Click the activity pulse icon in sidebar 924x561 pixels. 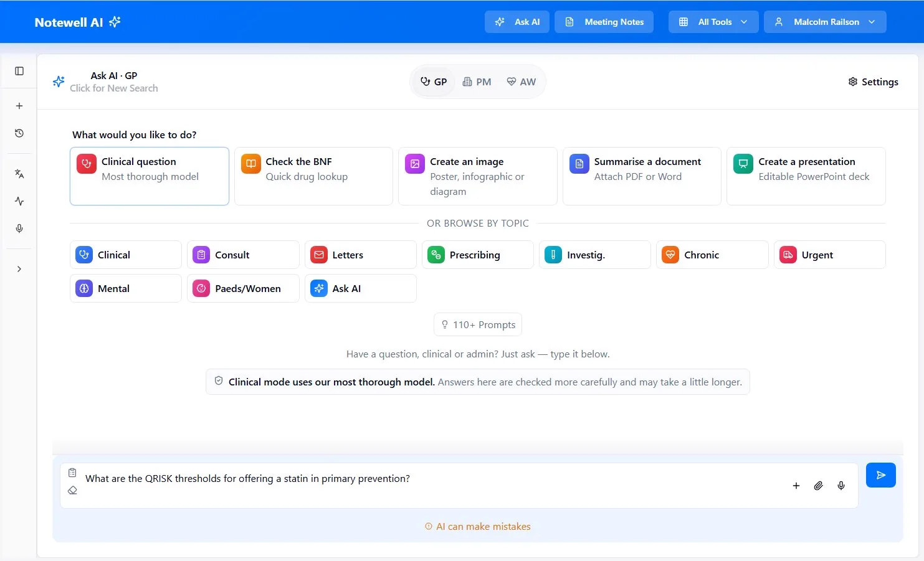[x=19, y=201]
